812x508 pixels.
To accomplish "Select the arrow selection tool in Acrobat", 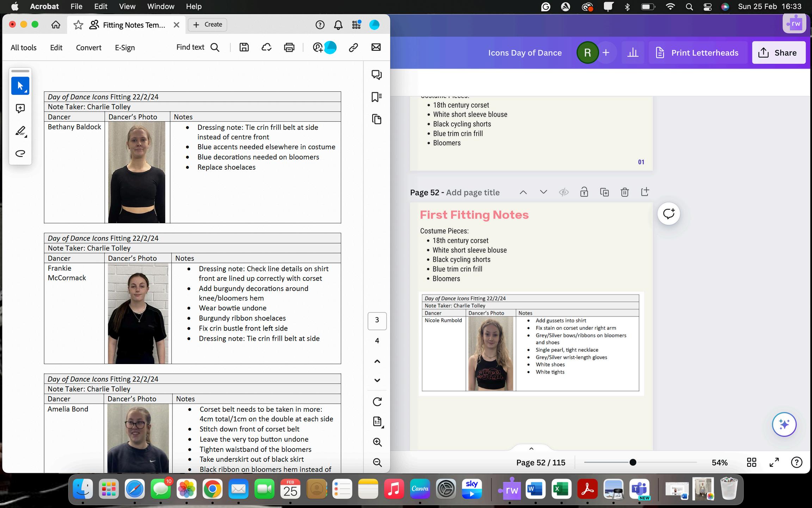I will coord(20,86).
